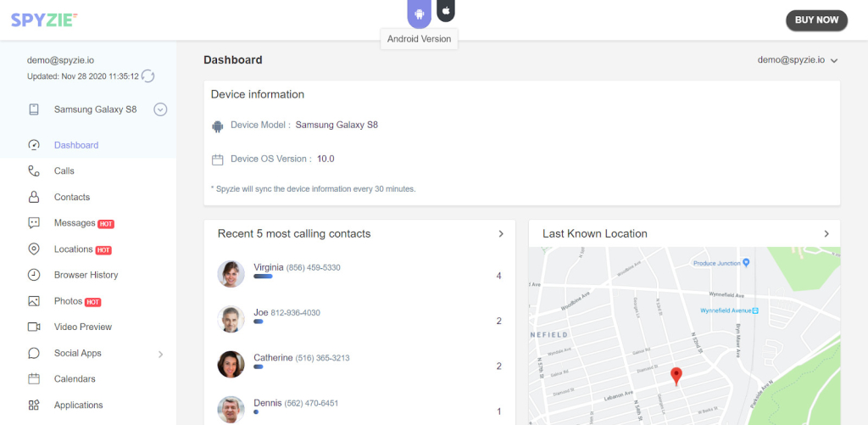Click the calendar icon by Device OS Version
Image resolution: width=868 pixels, height=425 pixels.
click(218, 160)
